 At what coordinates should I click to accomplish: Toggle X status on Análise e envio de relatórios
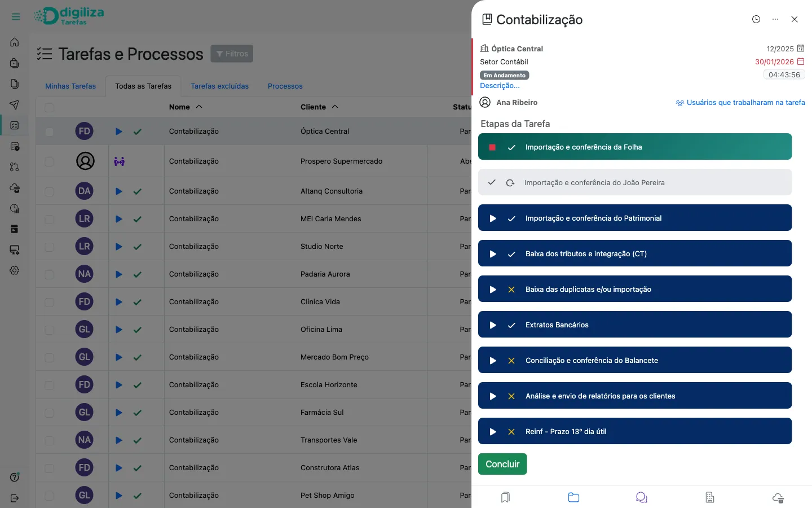pyautogui.click(x=511, y=396)
